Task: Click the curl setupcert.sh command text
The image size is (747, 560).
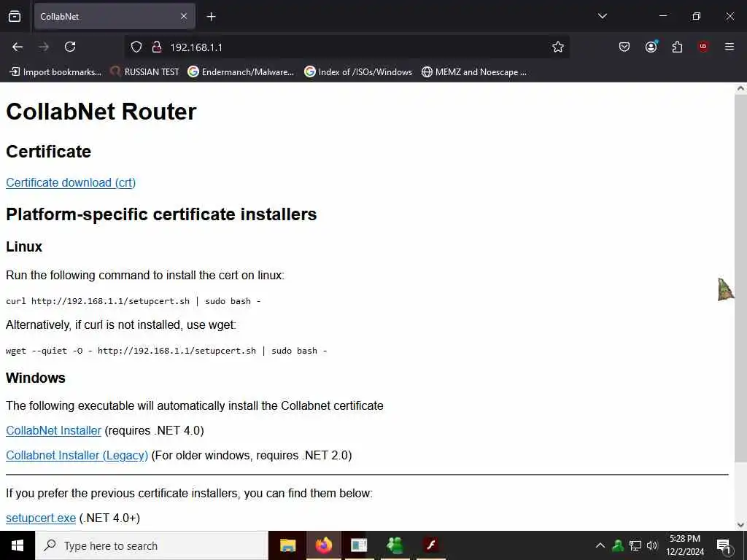Action: click(133, 301)
